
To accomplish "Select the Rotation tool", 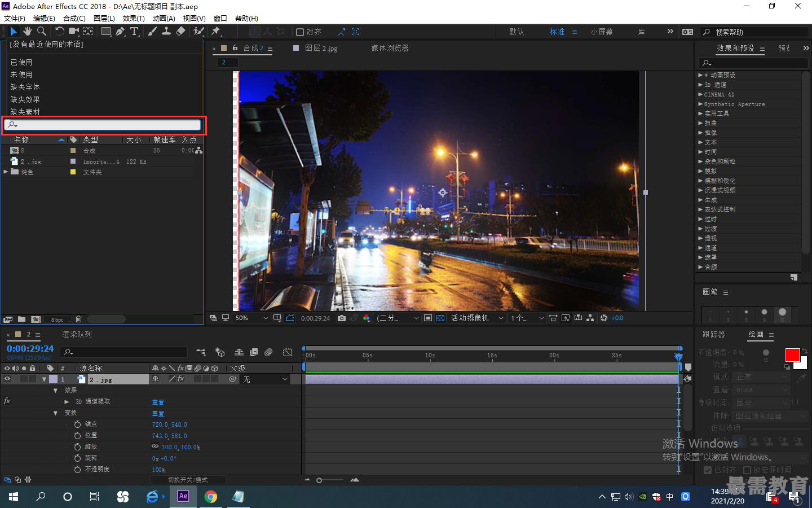I will tap(59, 32).
